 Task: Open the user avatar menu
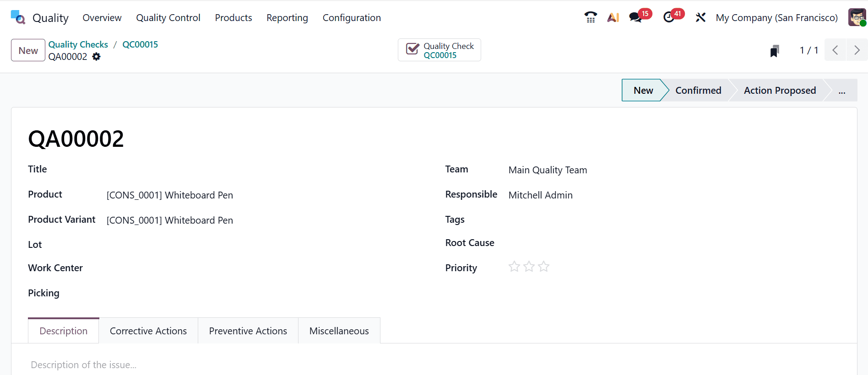(857, 17)
